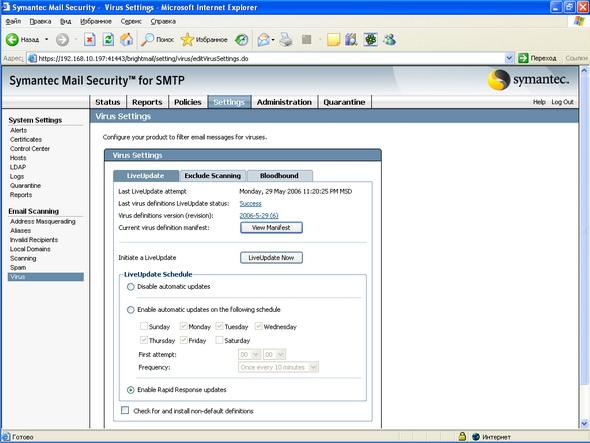Open the Frequency dropdown
Screen dimensions: 590x443
pos(278,367)
